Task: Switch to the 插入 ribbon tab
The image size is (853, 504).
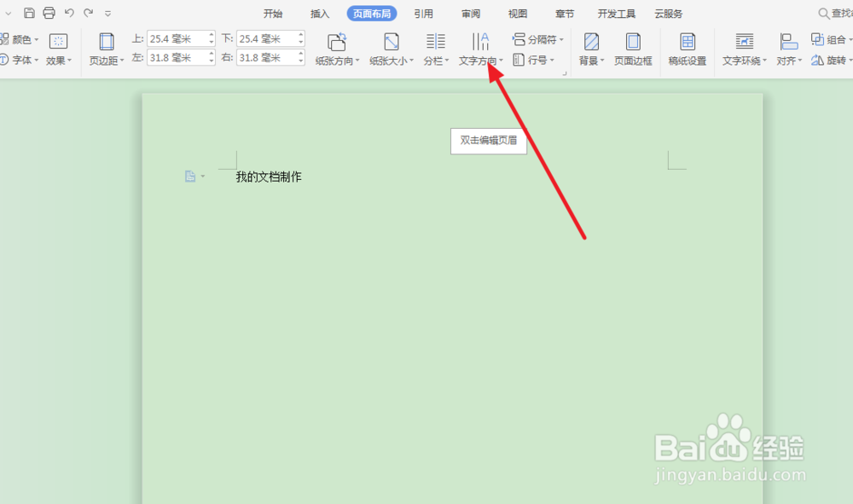Action: point(319,14)
